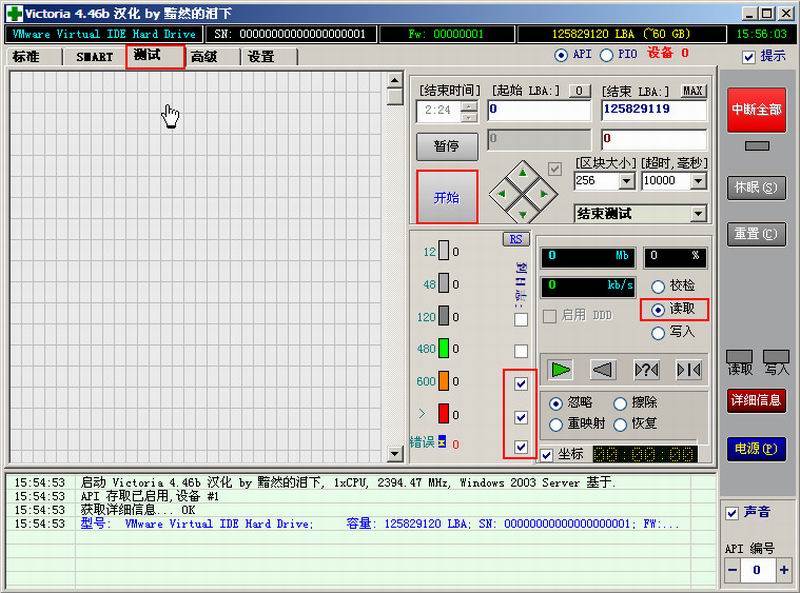Image resolution: width=800 pixels, height=593 pixels.
Task: Toggle the 声音 (sound) checkbox
Action: (733, 512)
